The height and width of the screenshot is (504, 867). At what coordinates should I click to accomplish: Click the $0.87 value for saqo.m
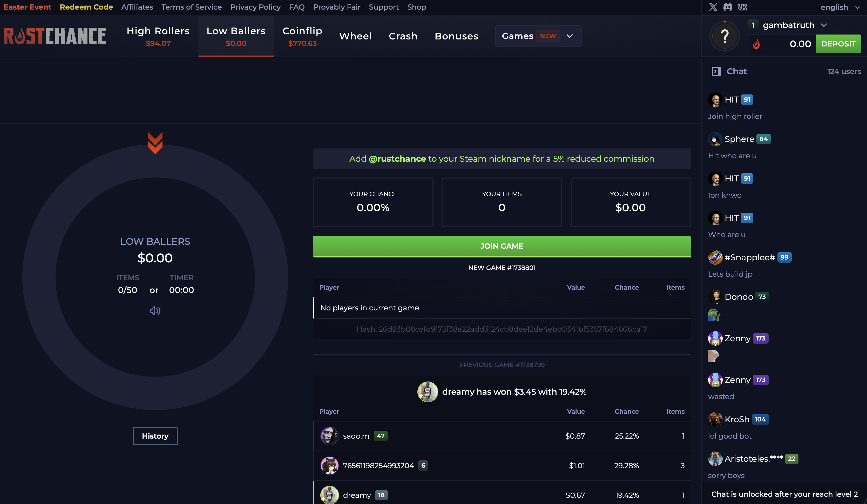[575, 436]
